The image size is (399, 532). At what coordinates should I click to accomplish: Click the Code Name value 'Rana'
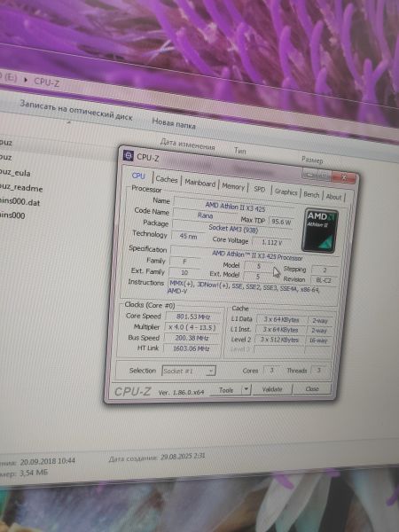[x=206, y=215]
